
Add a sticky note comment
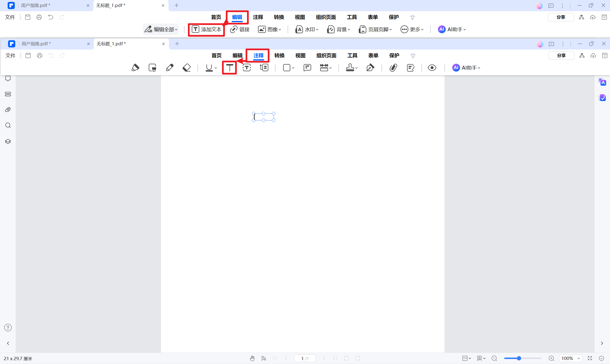pyautogui.click(x=307, y=67)
